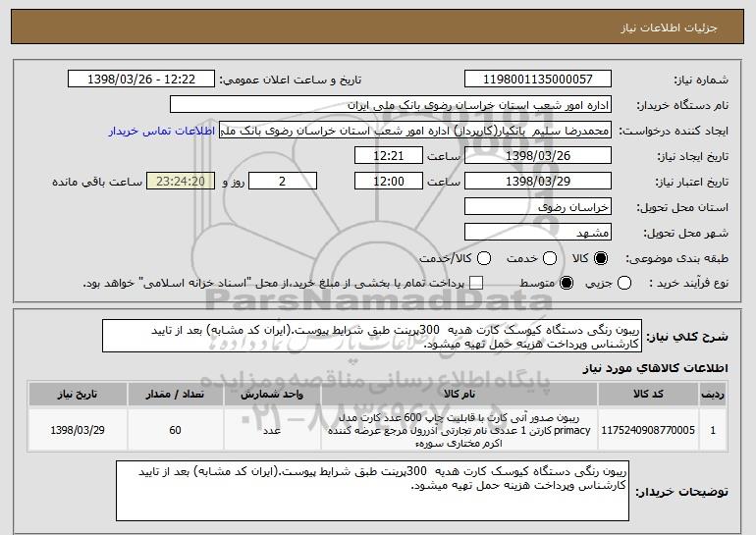Click the creation date field 1398/03/26
Screen dimensions: 756x535
[x=538, y=156]
